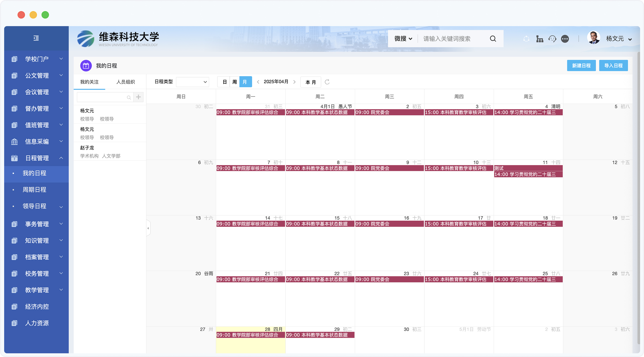Open the 督办管理 sidebar menu
The height and width of the screenshot is (357, 644).
click(36, 109)
